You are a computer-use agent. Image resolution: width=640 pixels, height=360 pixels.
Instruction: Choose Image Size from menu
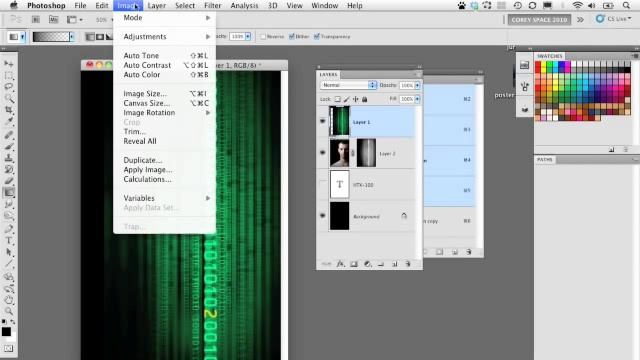[164, 93]
